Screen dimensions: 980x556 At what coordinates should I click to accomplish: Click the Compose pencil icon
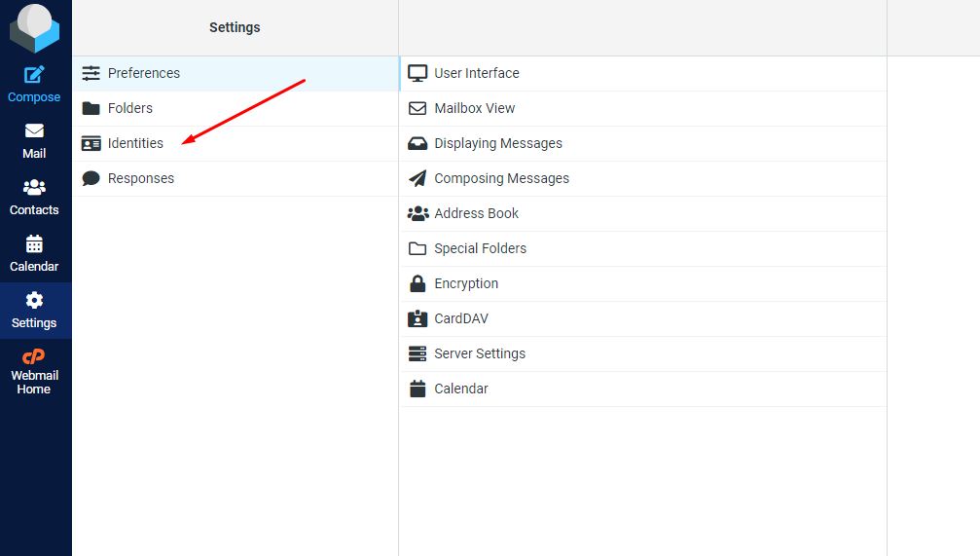coord(34,75)
